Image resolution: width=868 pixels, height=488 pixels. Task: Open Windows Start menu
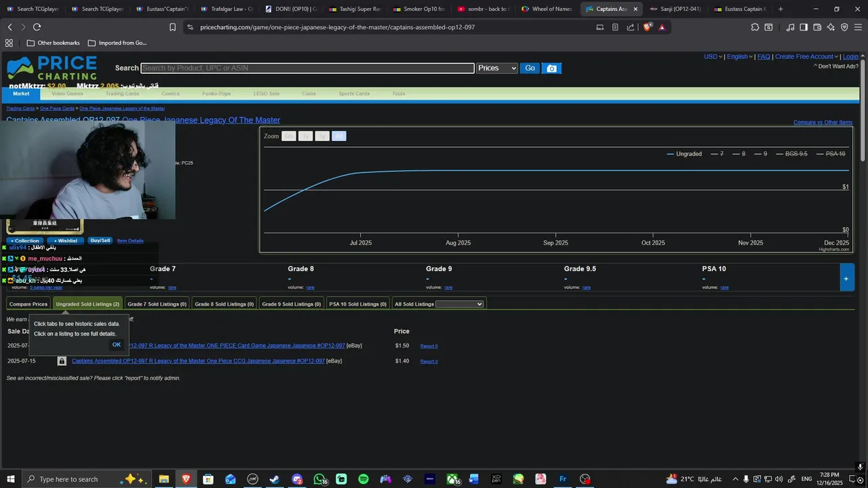tap(11, 479)
